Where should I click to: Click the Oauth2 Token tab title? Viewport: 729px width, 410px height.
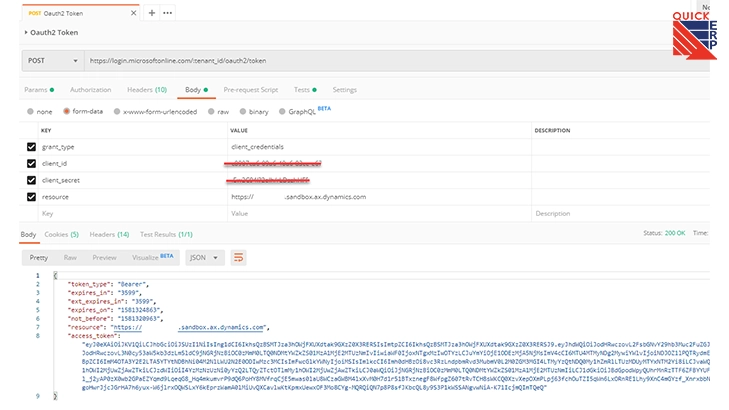click(63, 13)
